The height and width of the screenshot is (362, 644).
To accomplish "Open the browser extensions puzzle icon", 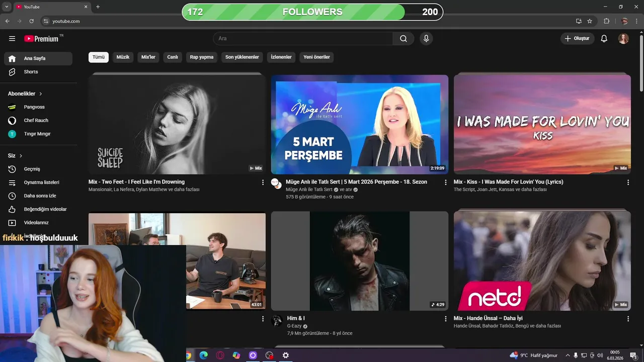I will pyautogui.click(x=606, y=21).
